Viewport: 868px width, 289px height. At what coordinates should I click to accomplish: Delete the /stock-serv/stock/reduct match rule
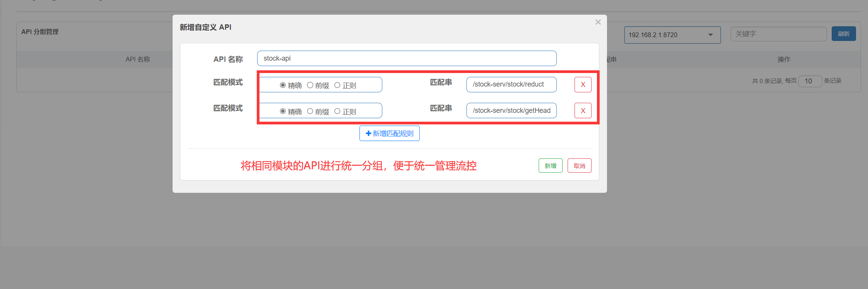583,85
